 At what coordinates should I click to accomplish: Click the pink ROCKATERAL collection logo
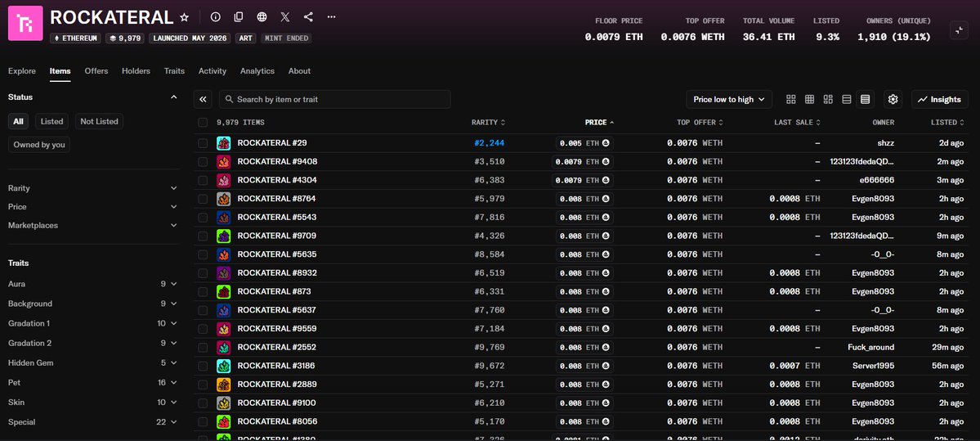[25, 23]
